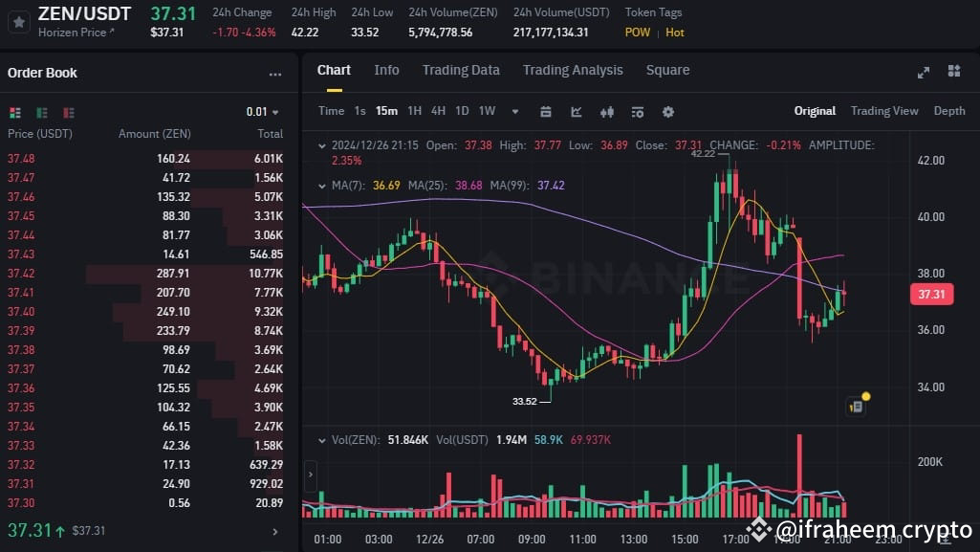
Task: Switch to the Trading Data tab
Action: 461,70
